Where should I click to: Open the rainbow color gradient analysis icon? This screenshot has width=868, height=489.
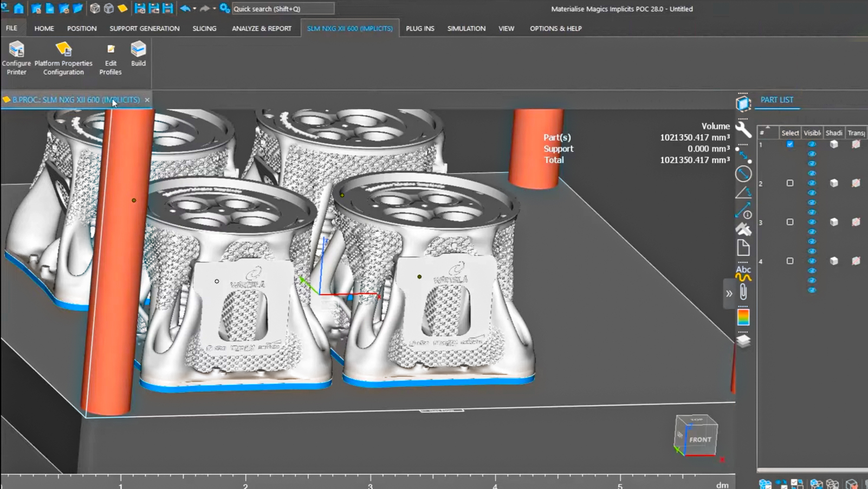(743, 317)
